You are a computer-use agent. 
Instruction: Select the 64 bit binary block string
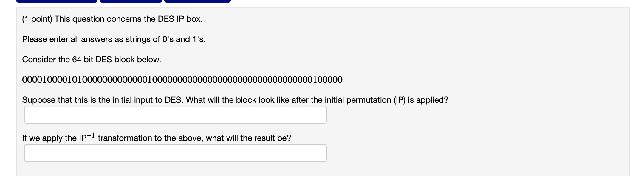182,79
